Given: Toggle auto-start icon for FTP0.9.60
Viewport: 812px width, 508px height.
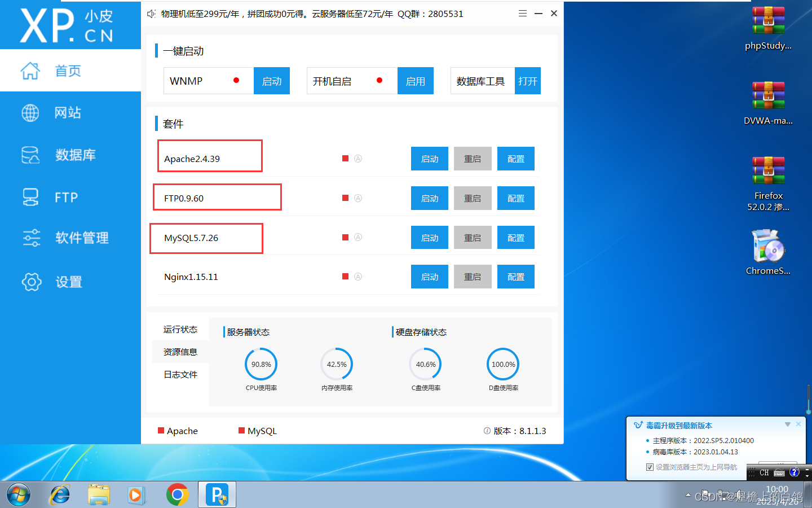Looking at the screenshot, I should (x=358, y=198).
